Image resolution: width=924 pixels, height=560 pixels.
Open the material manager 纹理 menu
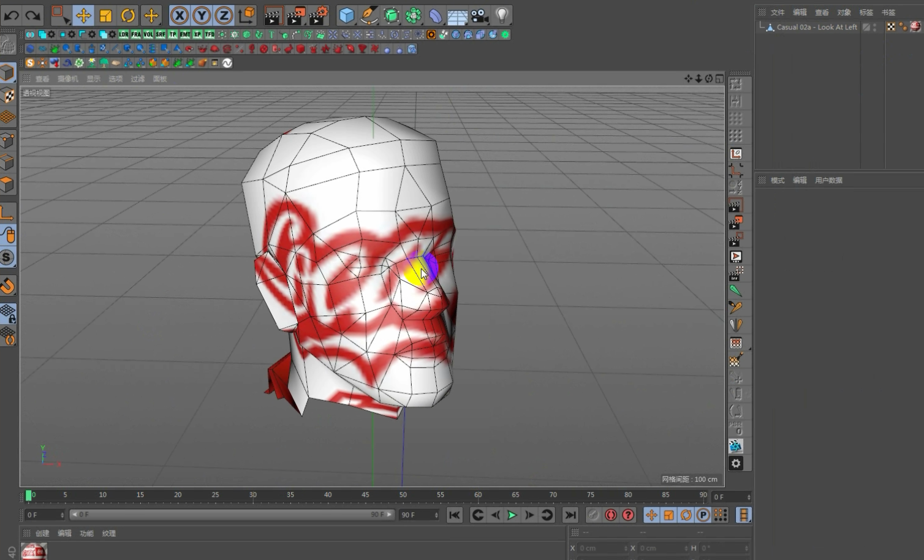[109, 534]
